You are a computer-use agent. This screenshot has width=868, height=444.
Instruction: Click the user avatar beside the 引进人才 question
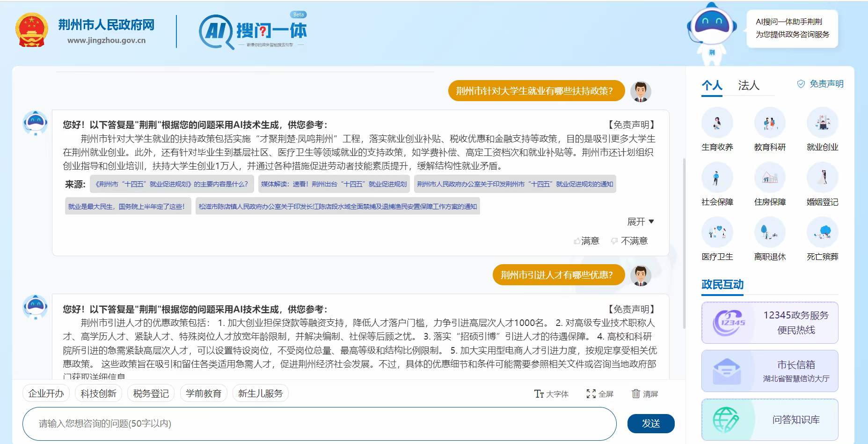(641, 275)
